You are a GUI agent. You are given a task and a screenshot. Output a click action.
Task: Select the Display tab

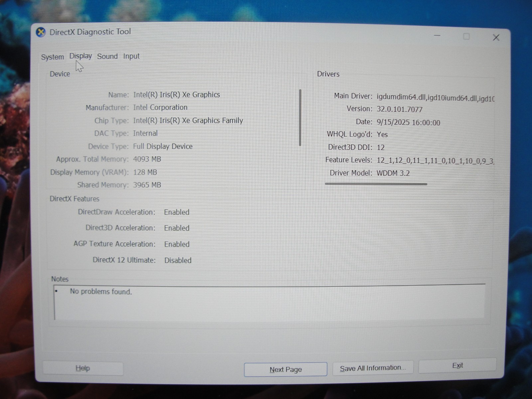point(80,56)
